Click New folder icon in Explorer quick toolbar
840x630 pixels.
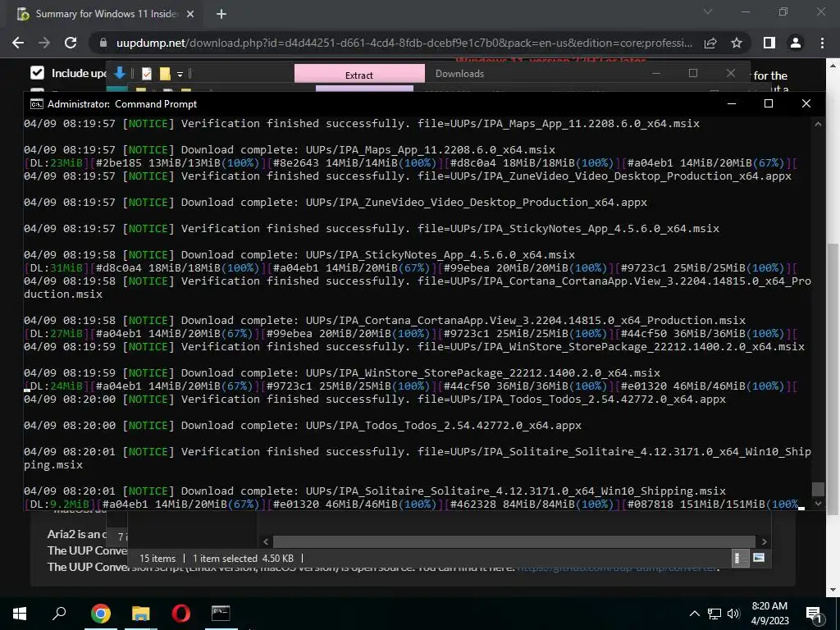(x=165, y=73)
